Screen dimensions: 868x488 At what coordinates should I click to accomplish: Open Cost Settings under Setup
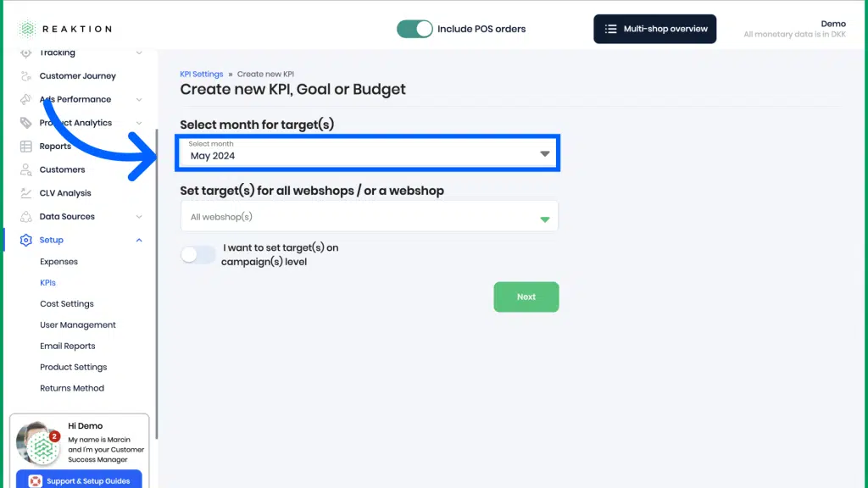67,304
